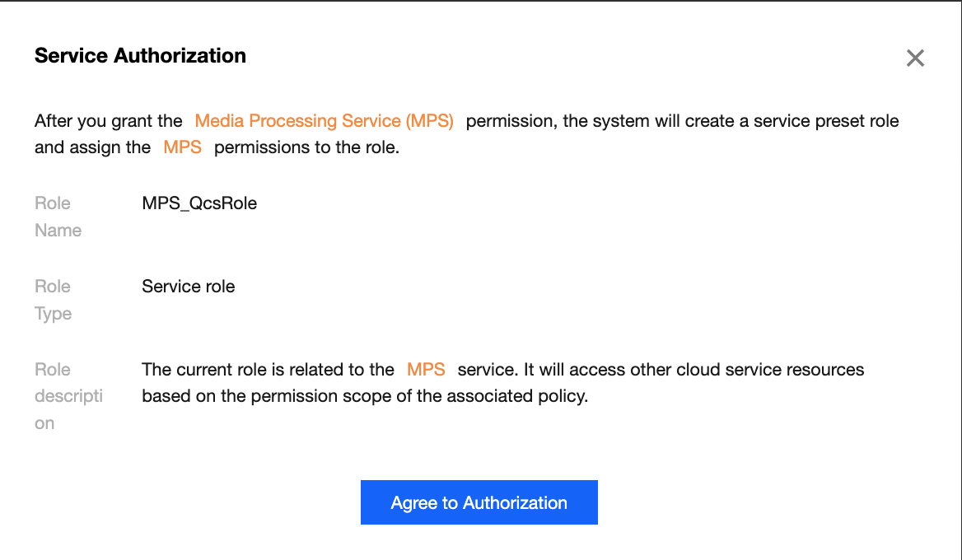Click the 'After you grant the' intro text
The image size is (962, 560).
[108, 121]
